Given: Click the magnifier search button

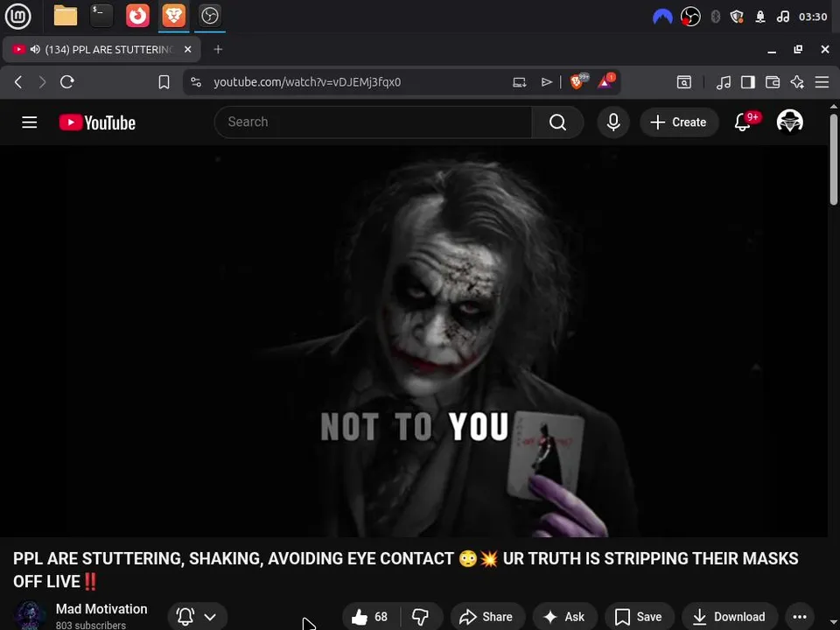Looking at the screenshot, I should point(557,122).
